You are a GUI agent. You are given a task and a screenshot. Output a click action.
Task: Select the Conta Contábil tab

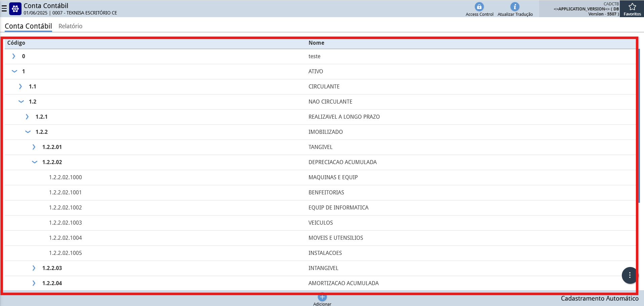click(28, 26)
